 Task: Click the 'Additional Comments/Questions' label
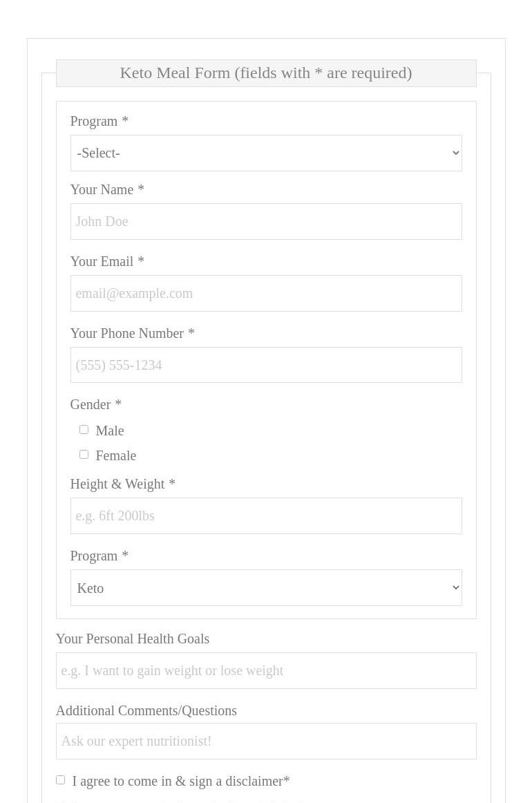click(146, 710)
